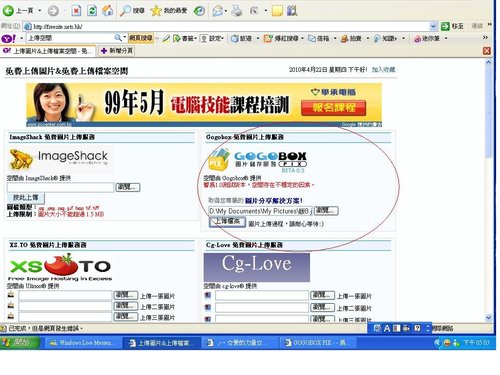Click the 加入收藏 link

(x=383, y=69)
